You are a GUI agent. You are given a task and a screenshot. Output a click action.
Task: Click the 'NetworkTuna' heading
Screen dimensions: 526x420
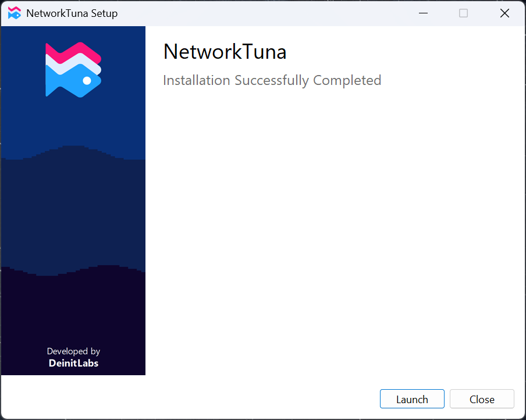click(225, 52)
